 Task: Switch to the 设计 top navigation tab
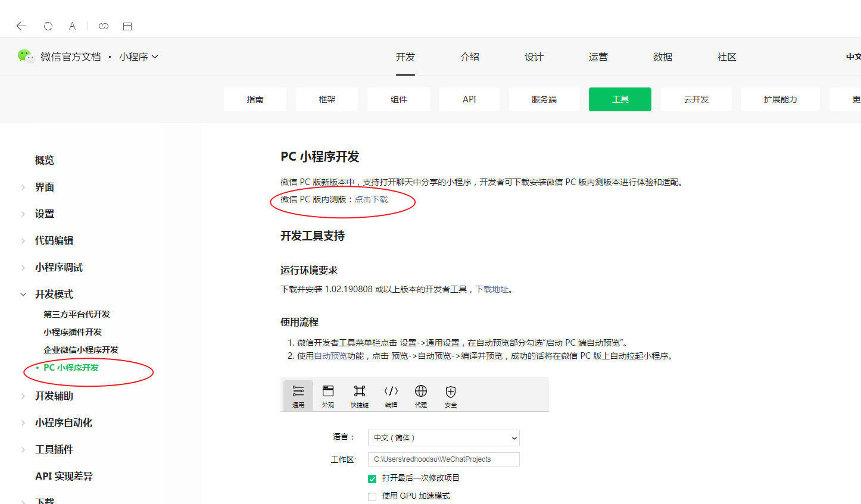click(534, 57)
